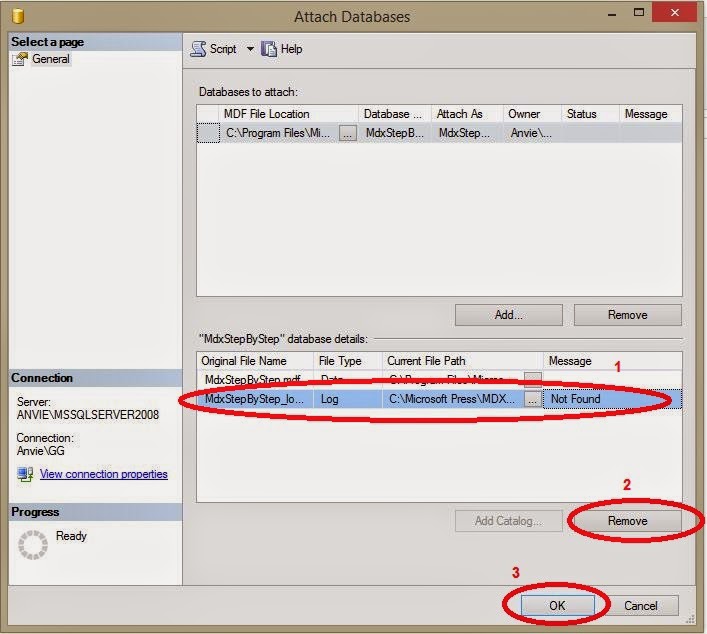The height and width of the screenshot is (634, 707).
Task: Minimize the Attach Databases window
Action: (x=612, y=14)
